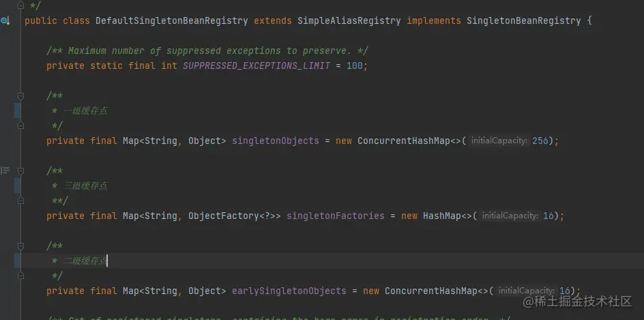Click the comment text 一级缓存点

click(85, 111)
